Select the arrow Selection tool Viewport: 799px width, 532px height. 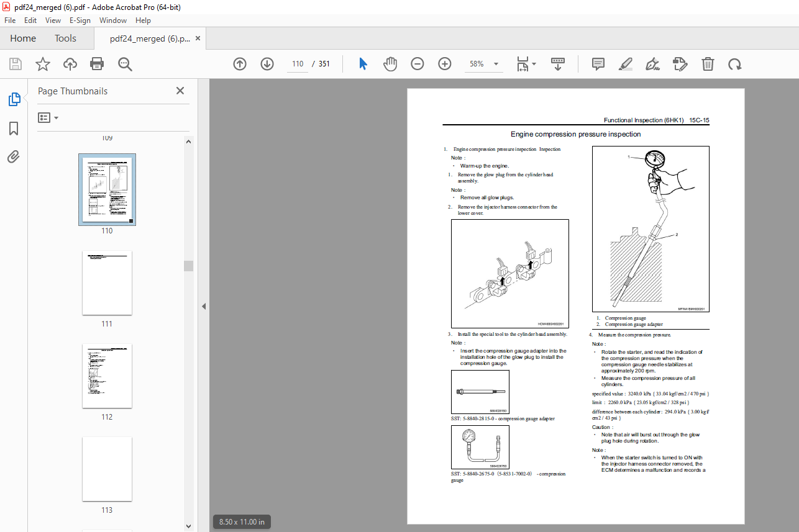[x=363, y=64]
